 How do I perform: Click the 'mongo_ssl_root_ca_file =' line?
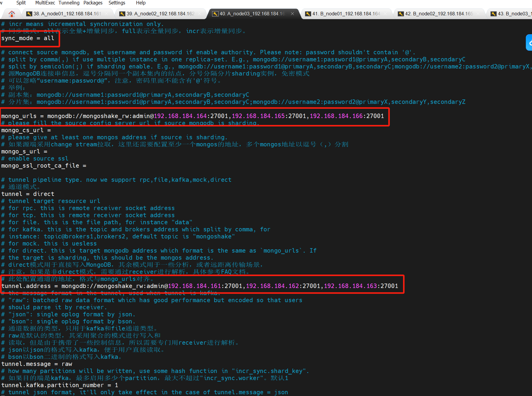[44, 166]
